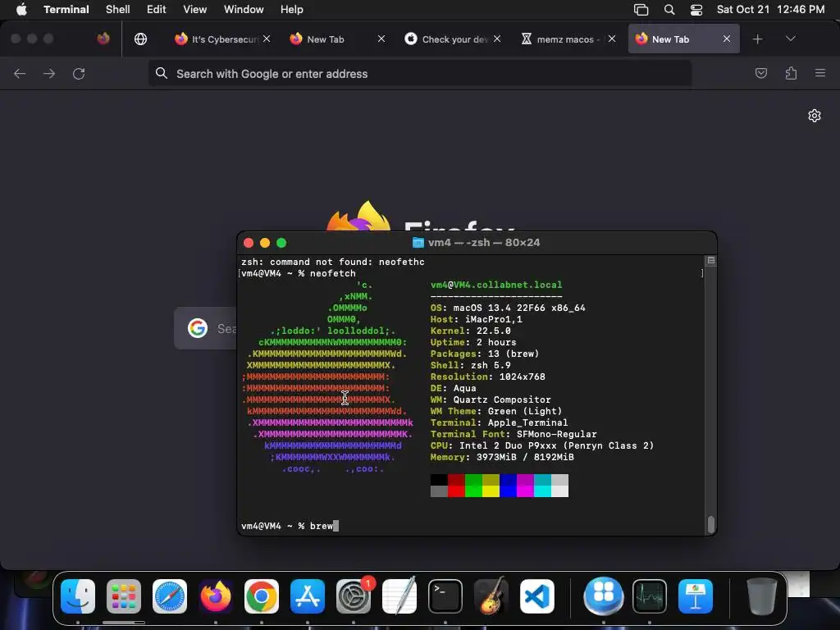The image size is (840, 630).
Task: Open the View menu
Action: point(195,9)
